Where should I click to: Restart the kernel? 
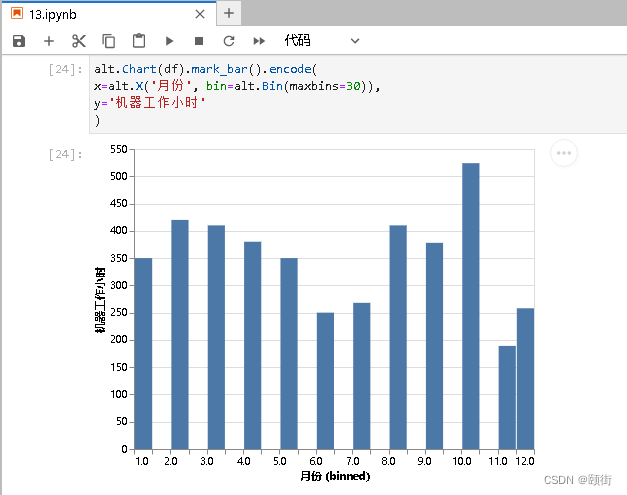tap(229, 41)
